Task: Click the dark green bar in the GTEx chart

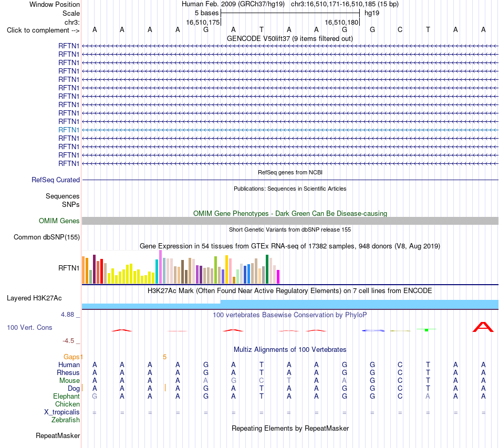Action: point(267,269)
